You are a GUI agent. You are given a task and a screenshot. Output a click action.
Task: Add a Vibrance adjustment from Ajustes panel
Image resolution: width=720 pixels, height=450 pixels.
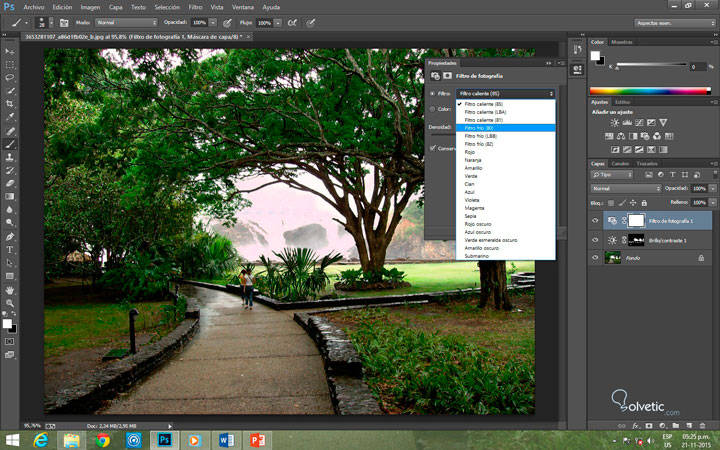point(663,123)
